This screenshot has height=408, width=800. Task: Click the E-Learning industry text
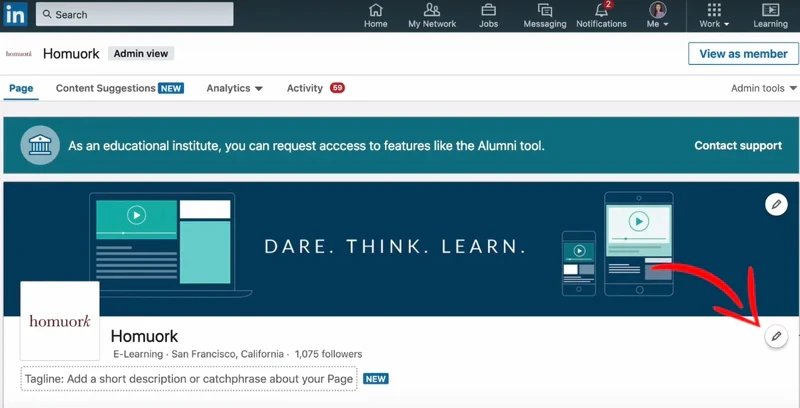pyautogui.click(x=138, y=354)
